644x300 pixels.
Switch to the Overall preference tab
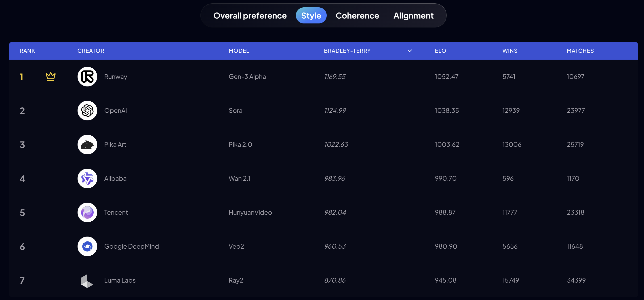tap(250, 15)
